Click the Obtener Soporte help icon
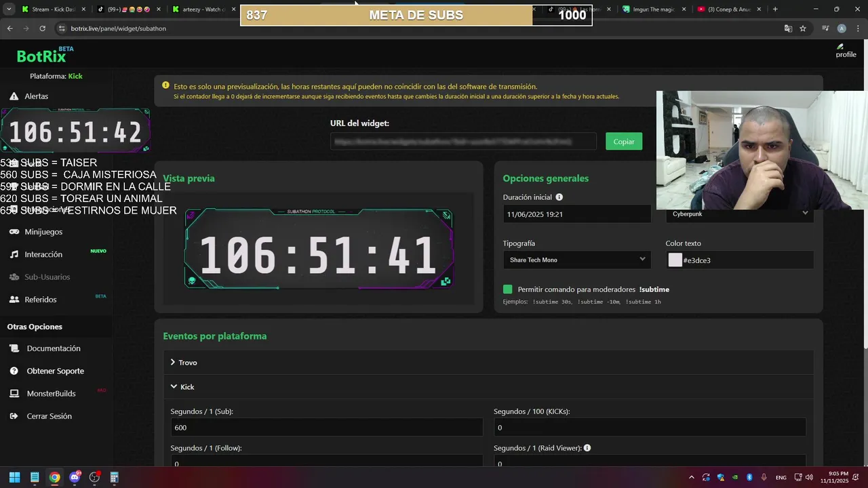This screenshot has width=868, height=488. [14, 371]
